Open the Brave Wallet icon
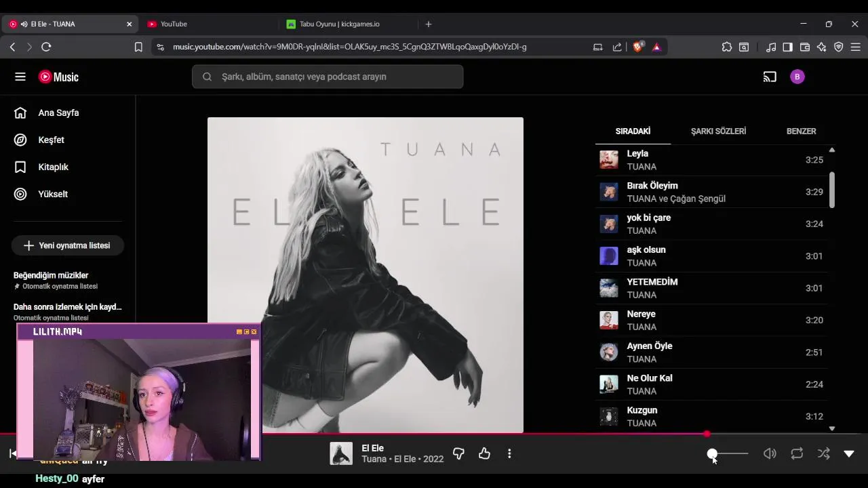The width and height of the screenshot is (868, 488). (805, 47)
